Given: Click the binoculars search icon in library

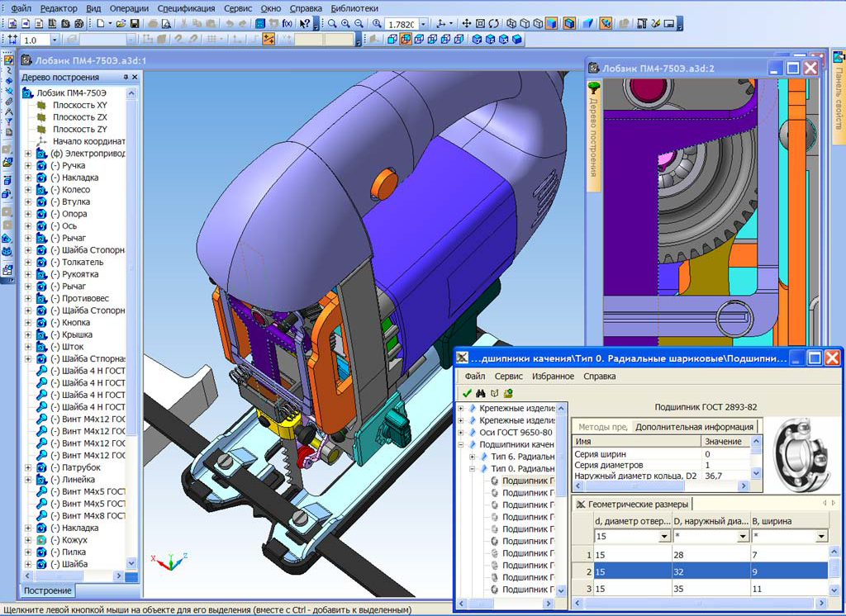Looking at the screenshot, I should coord(480,393).
